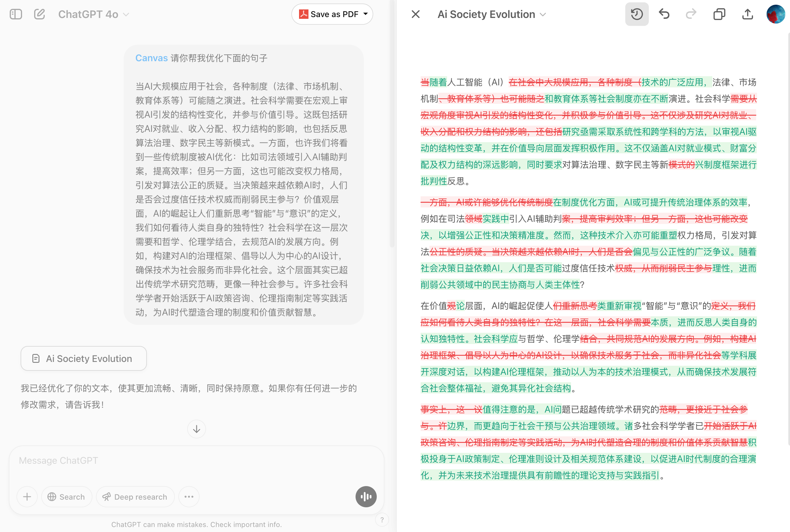Start a new chat with the compose icon
Viewport: 790px width, 532px height.
click(x=39, y=14)
